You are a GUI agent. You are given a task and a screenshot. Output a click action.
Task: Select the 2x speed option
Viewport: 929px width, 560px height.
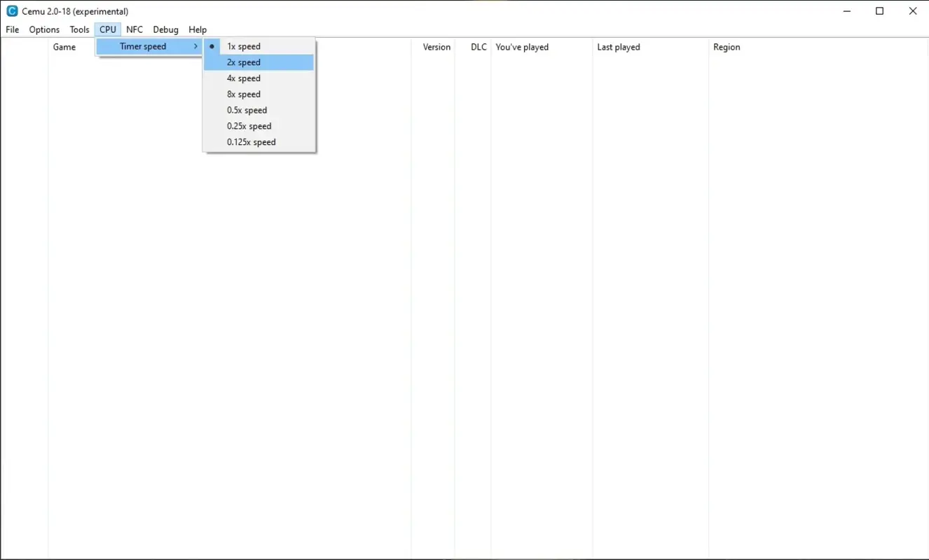point(243,62)
